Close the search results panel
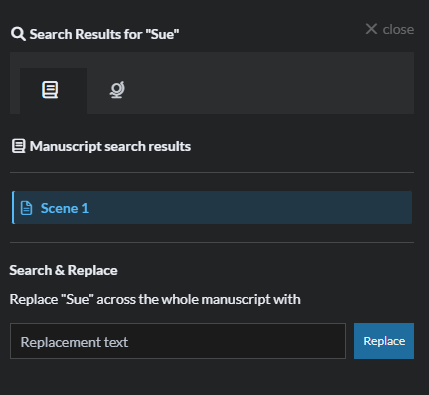Image resolution: width=429 pixels, height=395 pixels. 390,29
